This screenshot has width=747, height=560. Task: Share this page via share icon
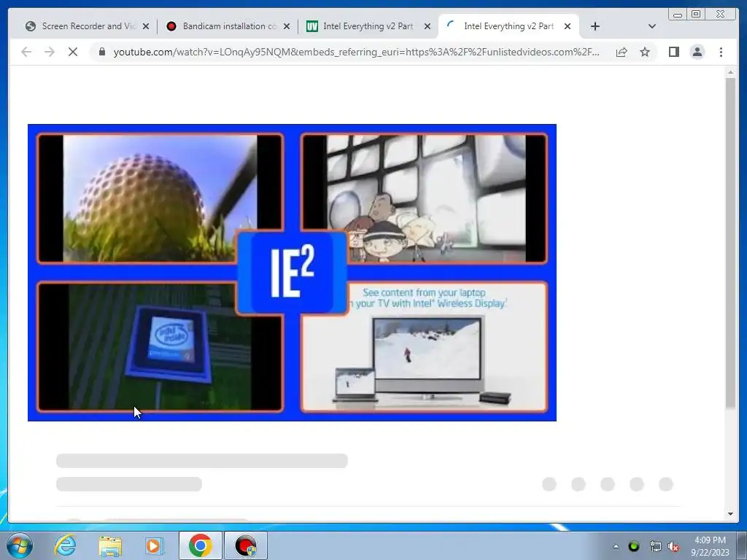coord(622,52)
